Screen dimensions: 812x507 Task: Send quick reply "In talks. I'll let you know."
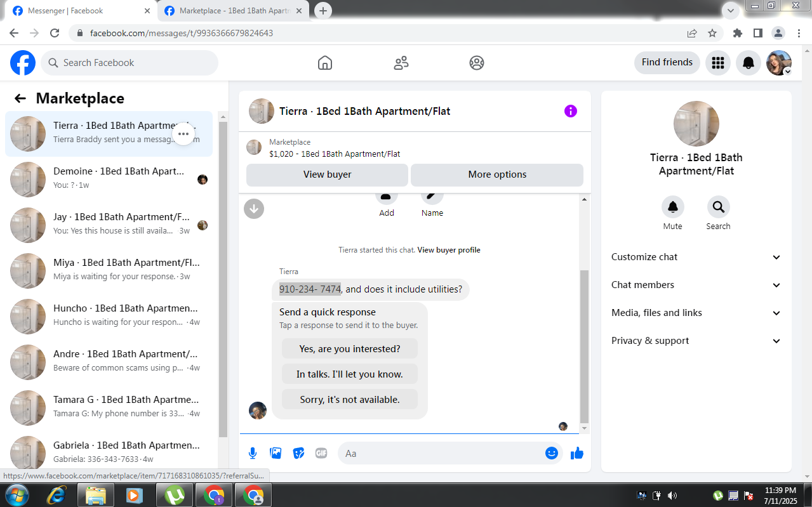[x=350, y=374]
